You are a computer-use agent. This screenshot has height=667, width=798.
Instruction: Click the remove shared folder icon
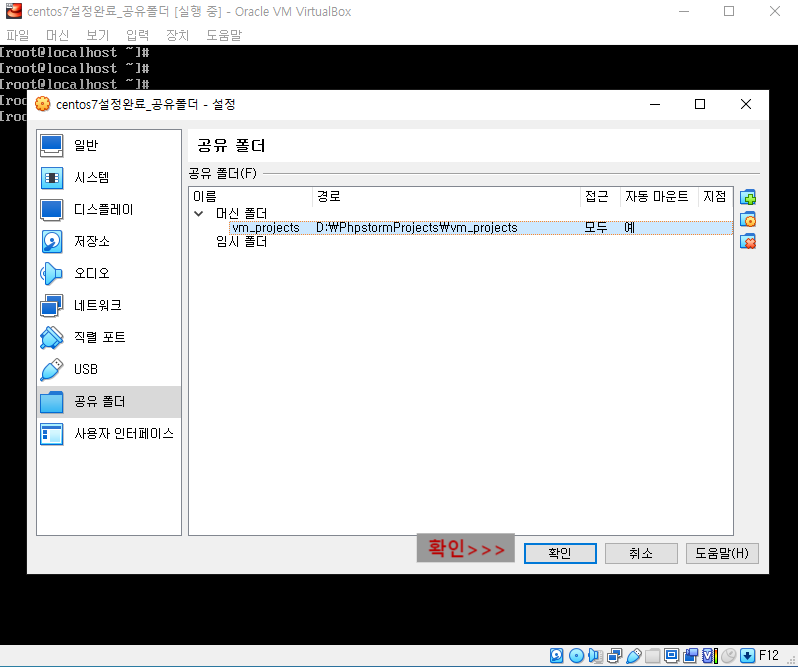(748, 241)
